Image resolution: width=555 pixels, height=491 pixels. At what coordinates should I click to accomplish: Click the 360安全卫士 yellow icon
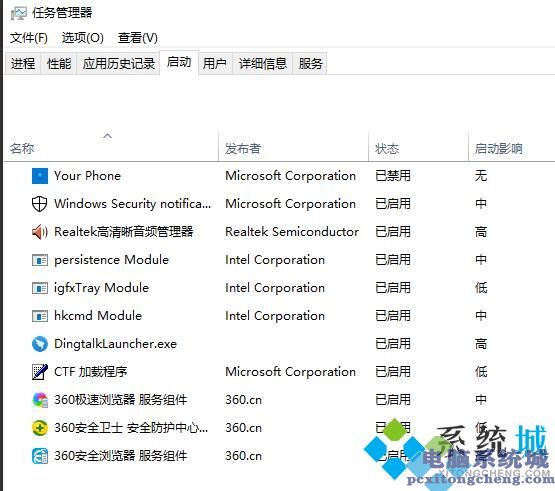[x=40, y=428]
